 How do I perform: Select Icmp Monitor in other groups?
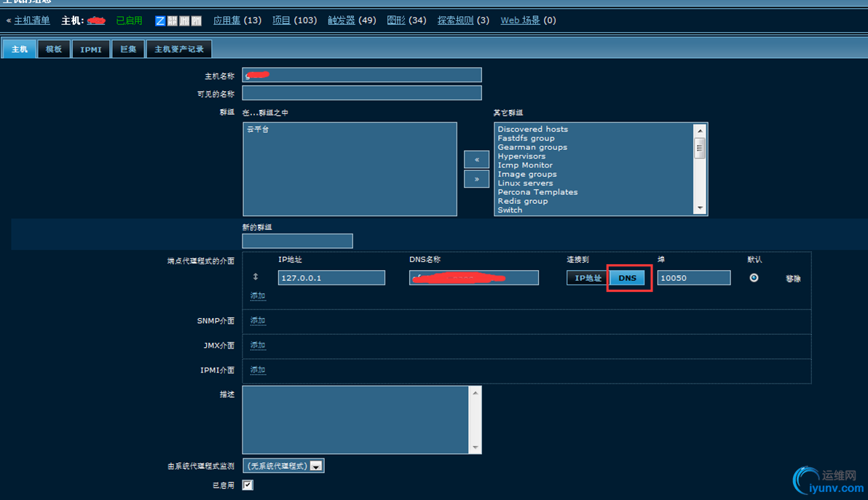pyautogui.click(x=525, y=164)
